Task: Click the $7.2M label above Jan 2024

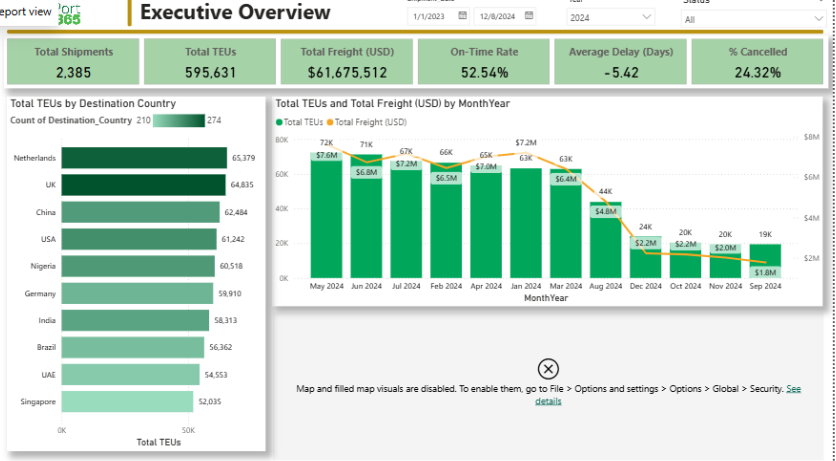Action: tap(526, 142)
